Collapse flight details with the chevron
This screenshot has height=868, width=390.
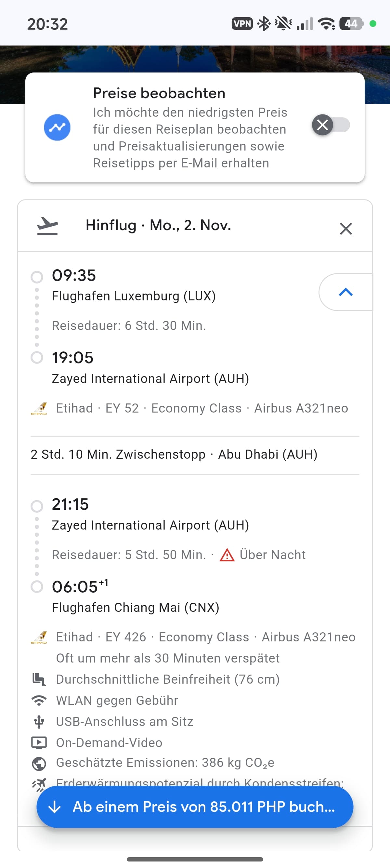tap(345, 292)
